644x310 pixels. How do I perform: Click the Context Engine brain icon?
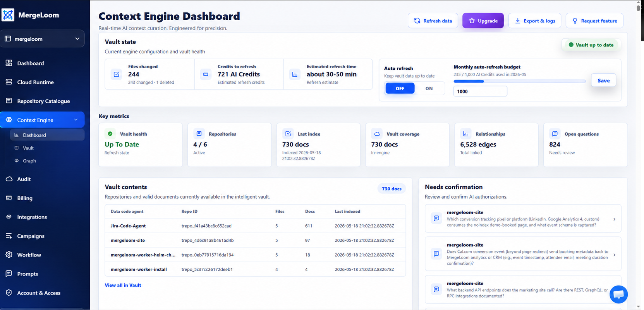coord(9,120)
